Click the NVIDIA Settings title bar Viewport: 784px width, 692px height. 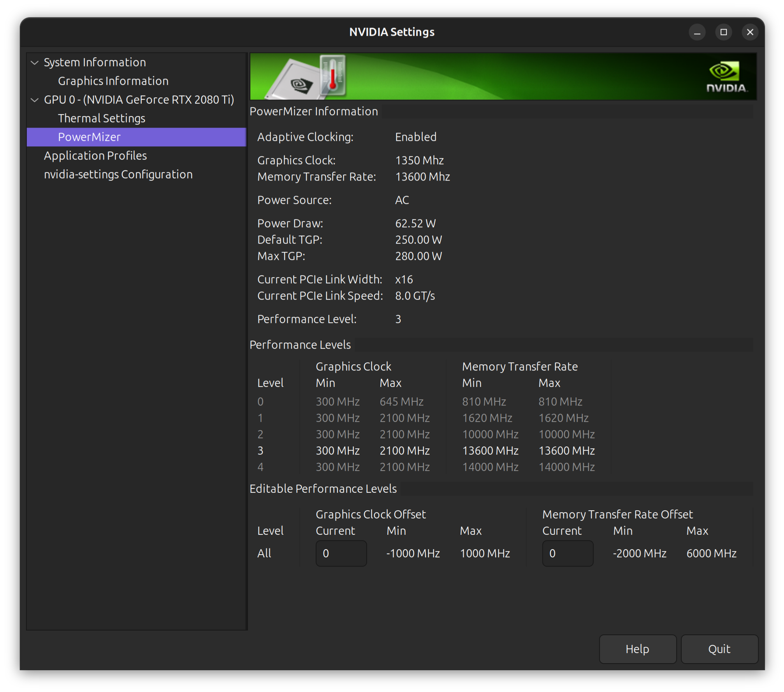click(391, 32)
